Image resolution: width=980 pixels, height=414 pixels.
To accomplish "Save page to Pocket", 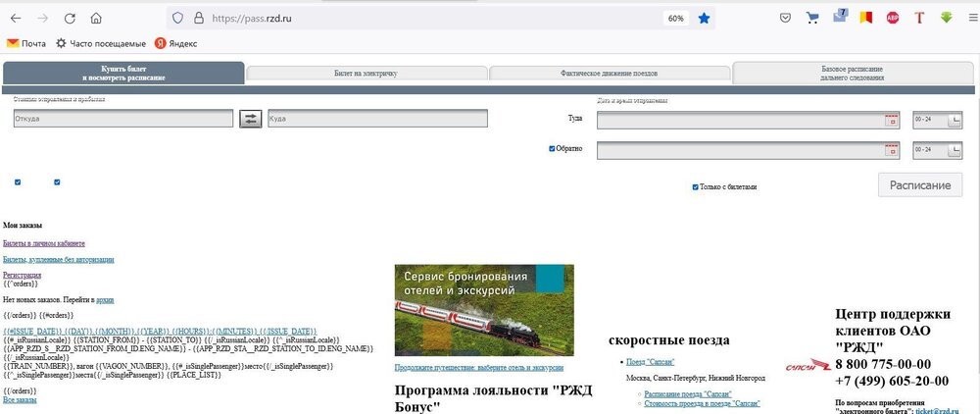I will (786, 18).
